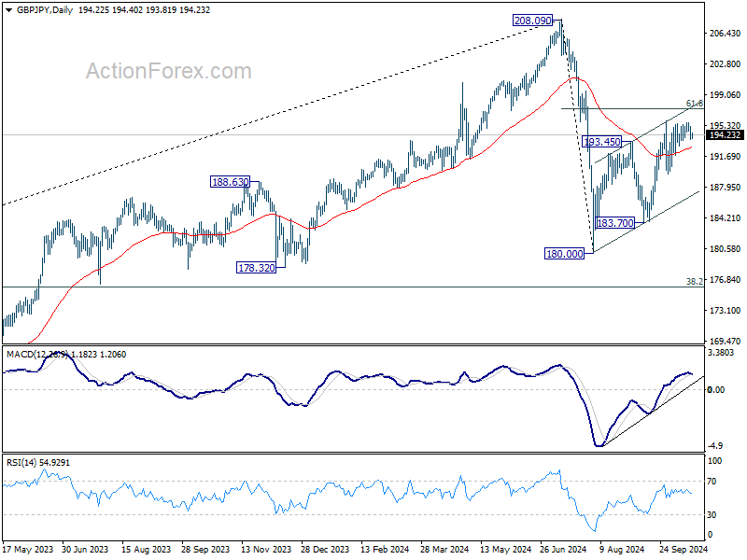Select the 206.430 price axis value

tap(726, 34)
